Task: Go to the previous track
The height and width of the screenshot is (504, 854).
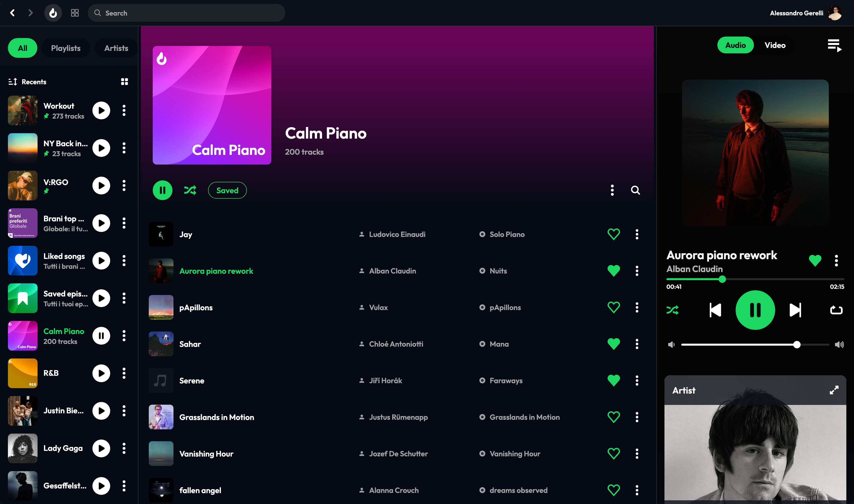Action: point(715,310)
